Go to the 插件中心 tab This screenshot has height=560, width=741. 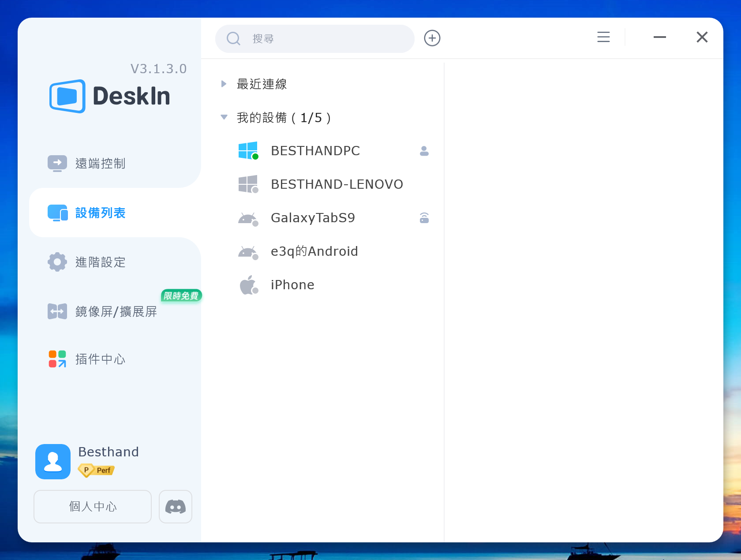100,359
